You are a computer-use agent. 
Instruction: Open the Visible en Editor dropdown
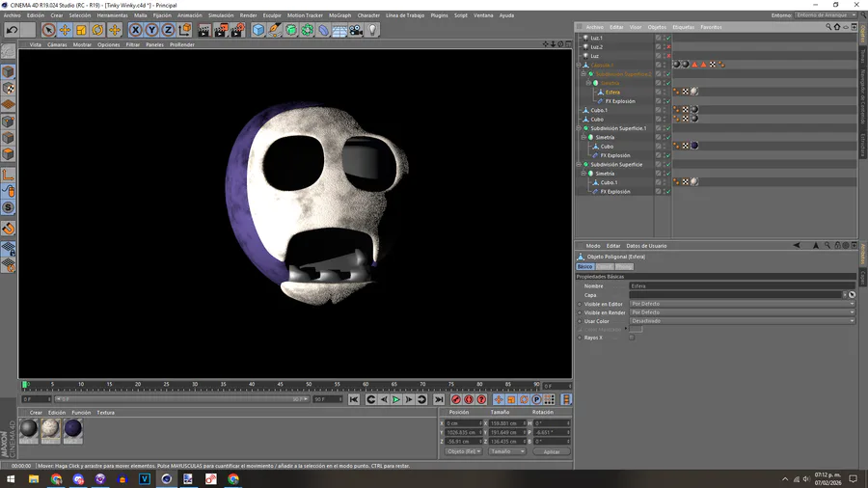(x=742, y=304)
